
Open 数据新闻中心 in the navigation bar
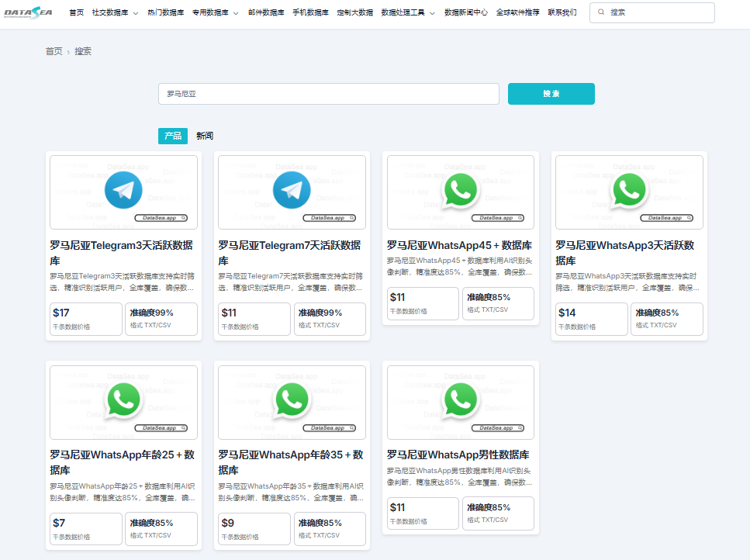(466, 12)
